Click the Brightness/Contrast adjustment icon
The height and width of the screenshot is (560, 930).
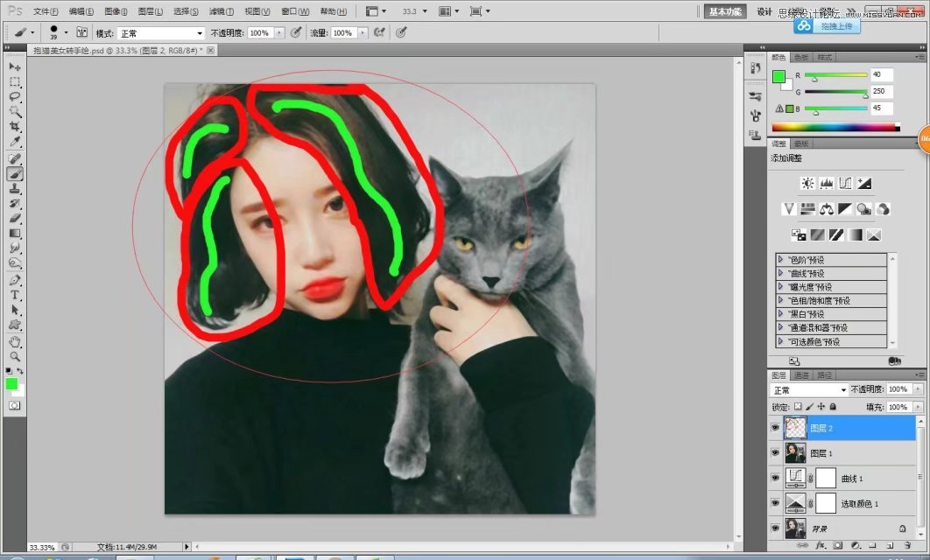807,183
